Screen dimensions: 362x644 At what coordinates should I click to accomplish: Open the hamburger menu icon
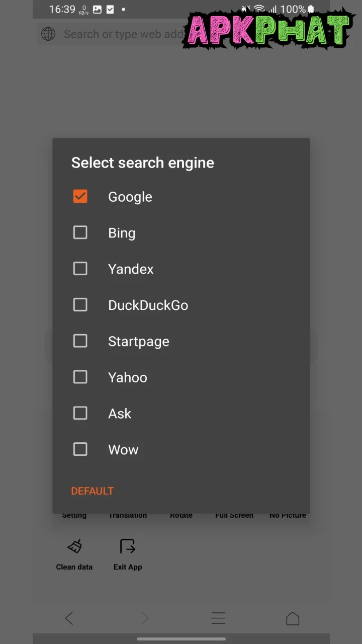[x=218, y=618]
